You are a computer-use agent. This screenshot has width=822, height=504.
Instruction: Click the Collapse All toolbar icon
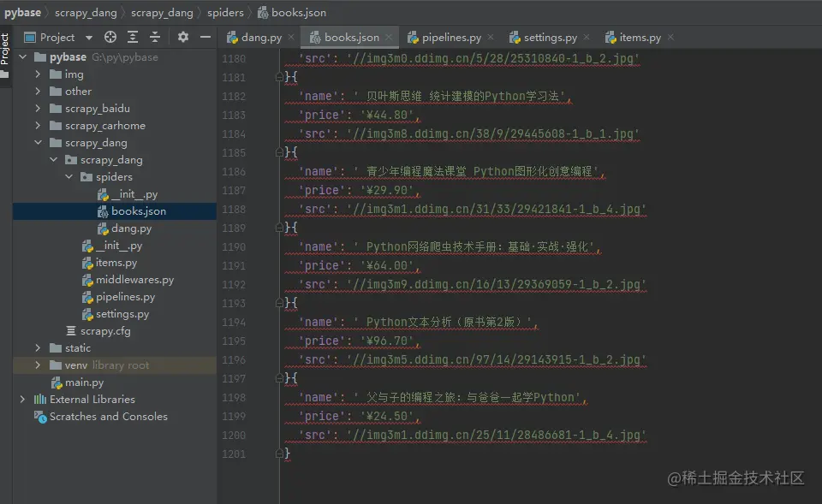click(x=155, y=37)
